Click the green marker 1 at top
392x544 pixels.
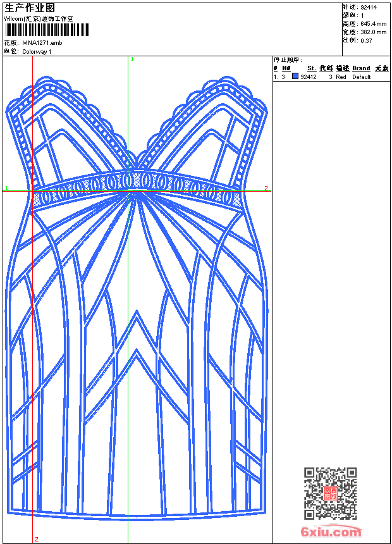point(132,59)
